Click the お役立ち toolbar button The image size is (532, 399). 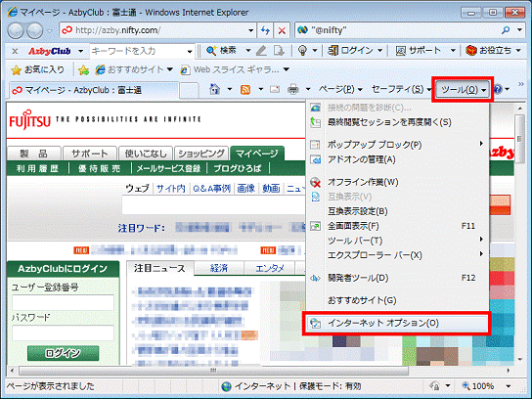pos(489,51)
